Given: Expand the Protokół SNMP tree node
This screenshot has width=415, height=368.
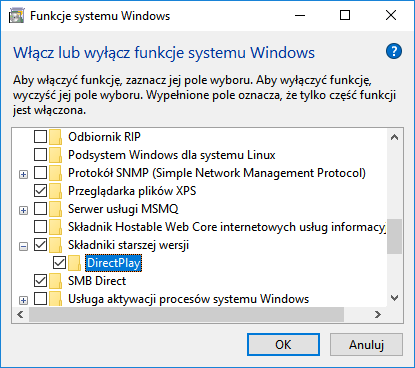Looking at the screenshot, I should tap(23, 174).
